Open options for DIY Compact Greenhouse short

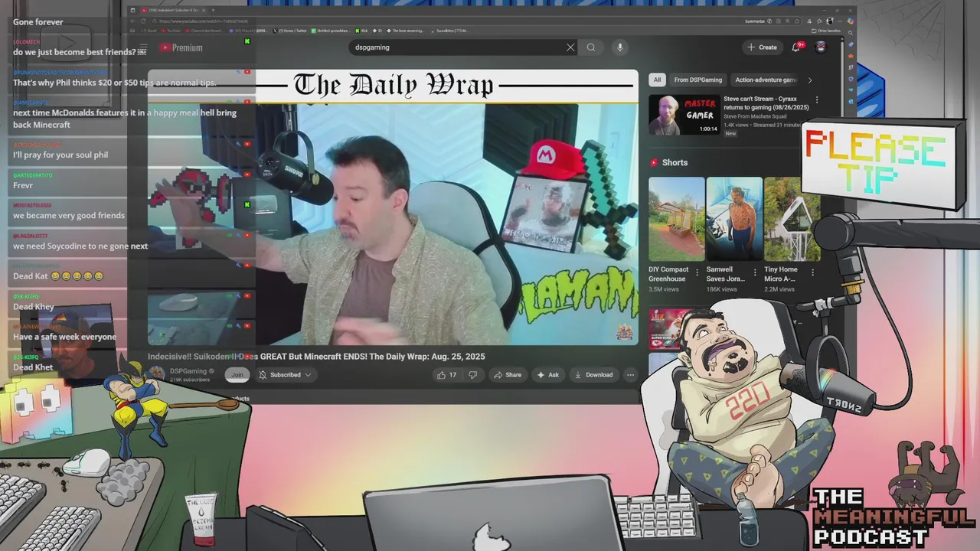[697, 272]
